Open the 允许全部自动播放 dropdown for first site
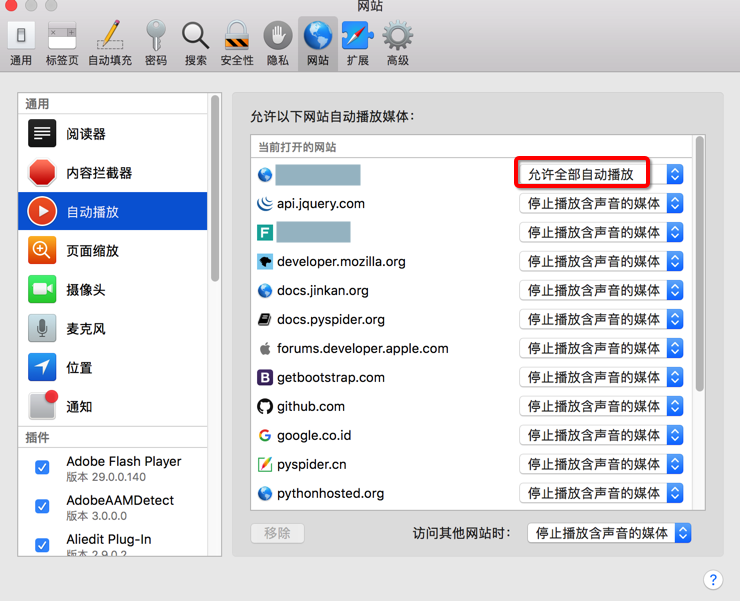 601,174
